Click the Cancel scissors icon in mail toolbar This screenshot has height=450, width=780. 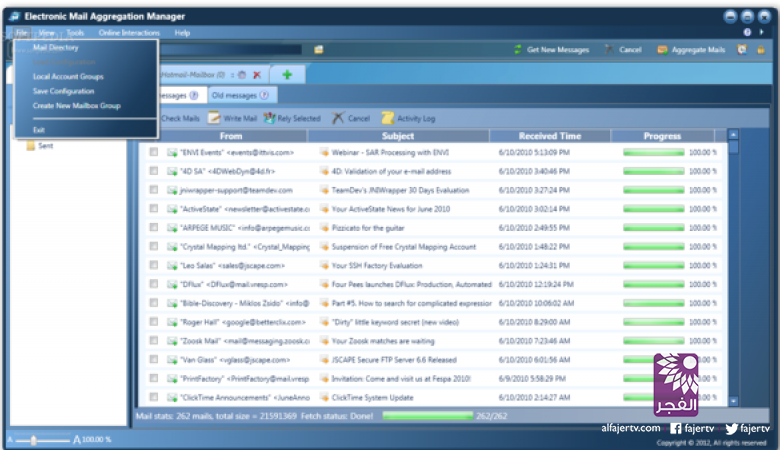(x=339, y=118)
